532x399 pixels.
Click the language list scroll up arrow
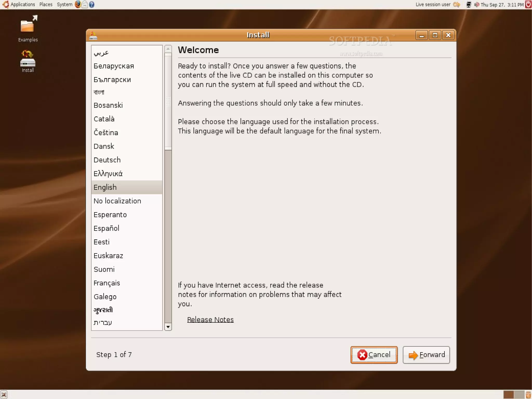click(x=168, y=49)
